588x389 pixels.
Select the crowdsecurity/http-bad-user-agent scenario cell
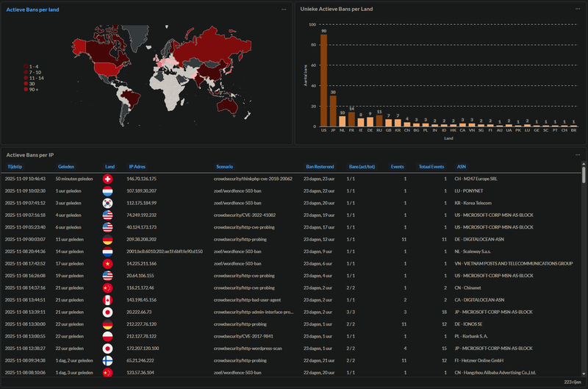click(247, 300)
